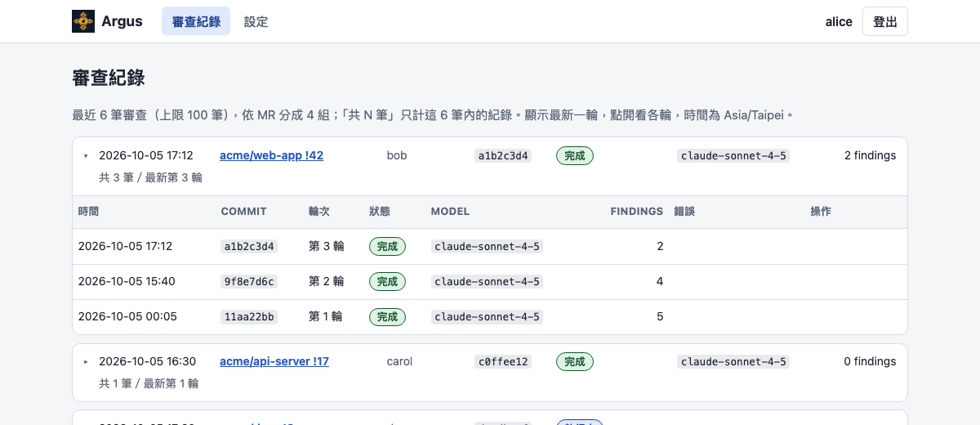Screen dimensions: 980x425
Task: Click time 2026-10-05 00:05
Action: pyautogui.click(x=127, y=316)
